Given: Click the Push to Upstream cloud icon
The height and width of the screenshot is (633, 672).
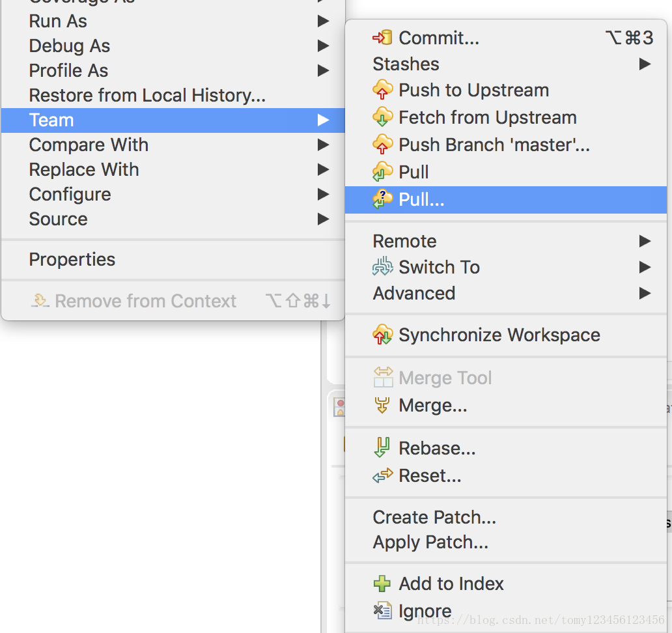Looking at the screenshot, I should (x=382, y=90).
